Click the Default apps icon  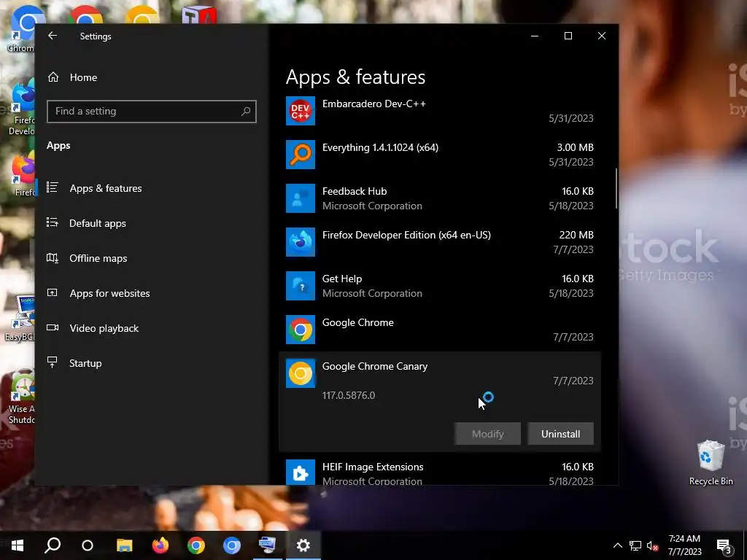click(53, 222)
